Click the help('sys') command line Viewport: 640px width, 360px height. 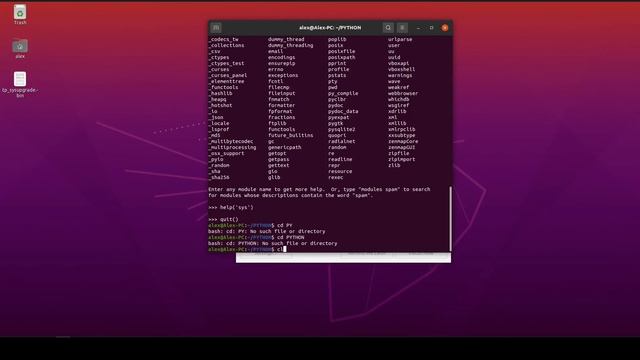pyautogui.click(x=231, y=207)
